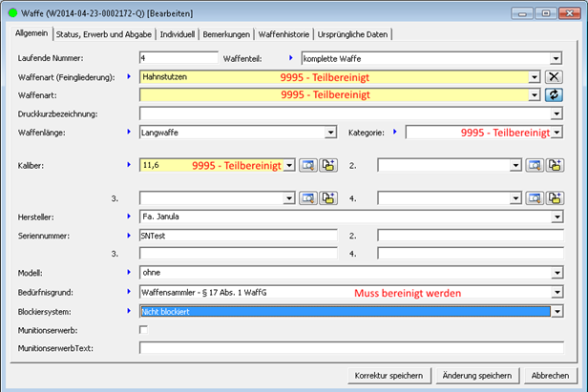Open caliber search for Kaliber 2

[x=535, y=166]
